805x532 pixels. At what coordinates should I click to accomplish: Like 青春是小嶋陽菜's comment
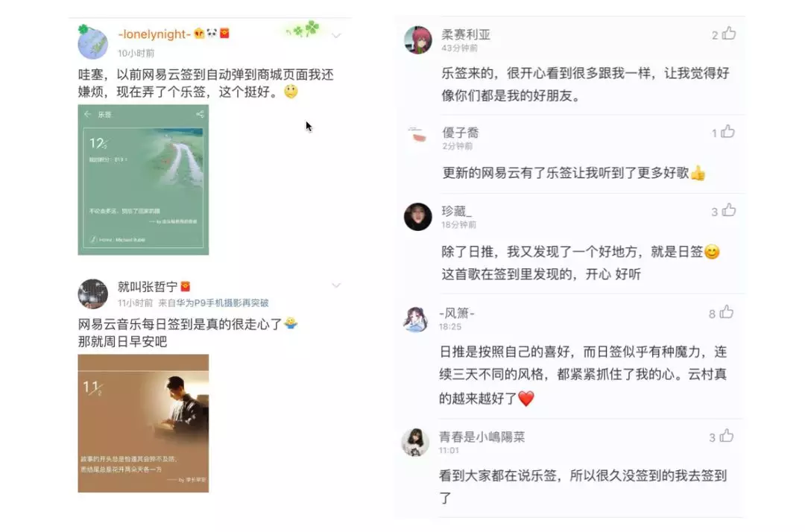coord(727,436)
